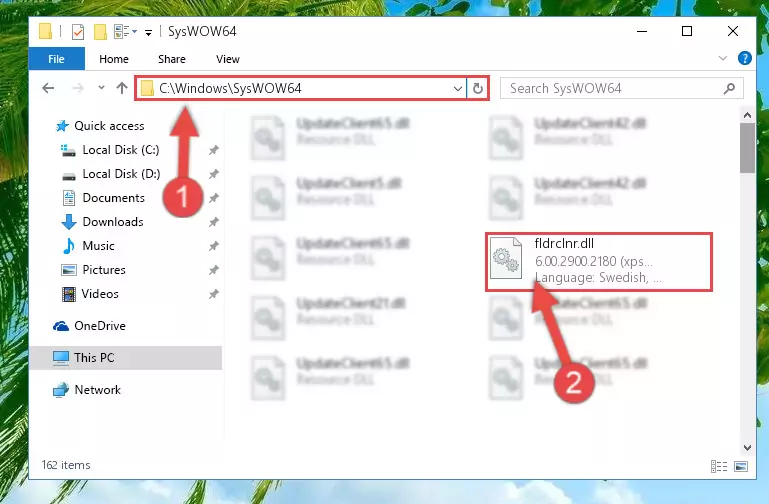
Task: Click the scrollbar down arrow
Action: [x=747, y=448]
